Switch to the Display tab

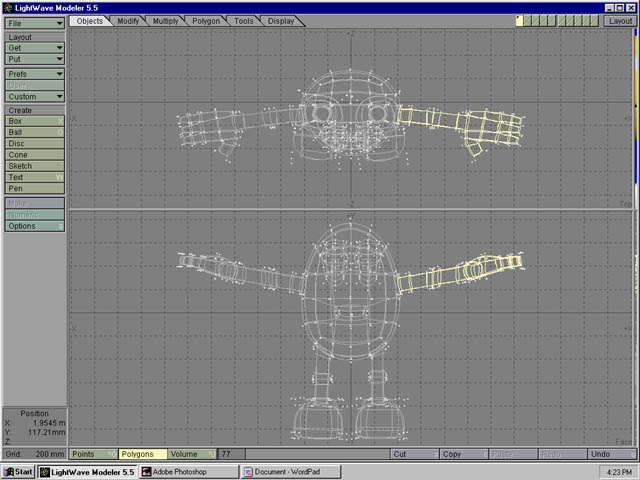(281, 21)
